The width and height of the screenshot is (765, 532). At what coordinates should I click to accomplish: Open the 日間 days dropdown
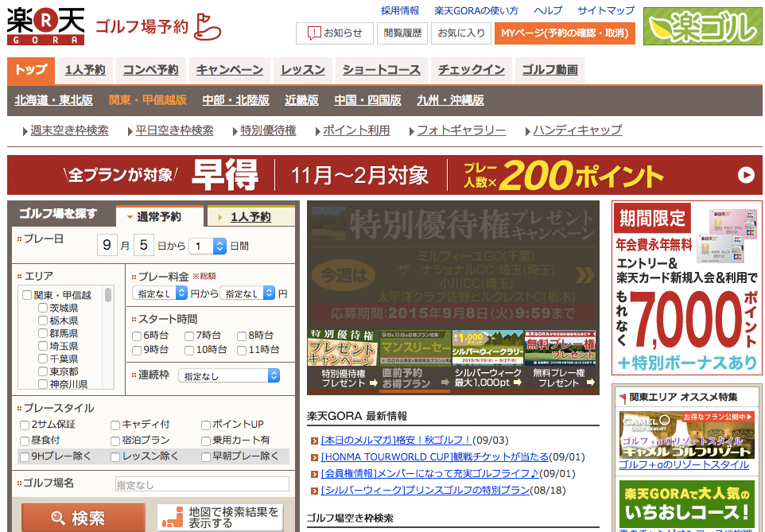(x=208, y=246)
